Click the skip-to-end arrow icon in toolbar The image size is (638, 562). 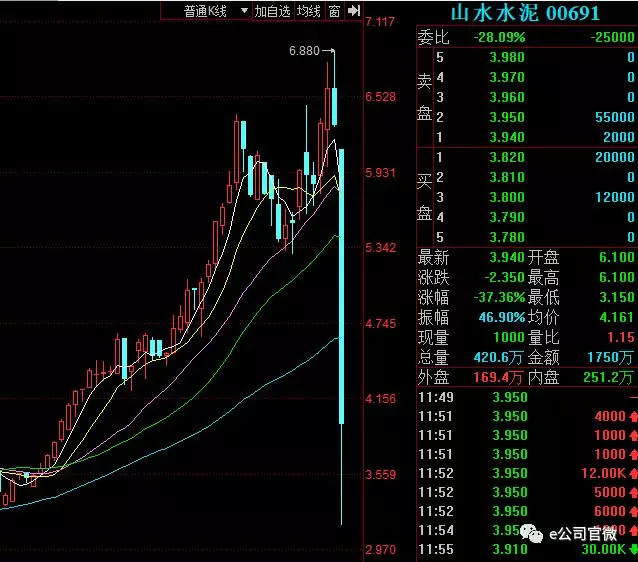click(353, 11)
